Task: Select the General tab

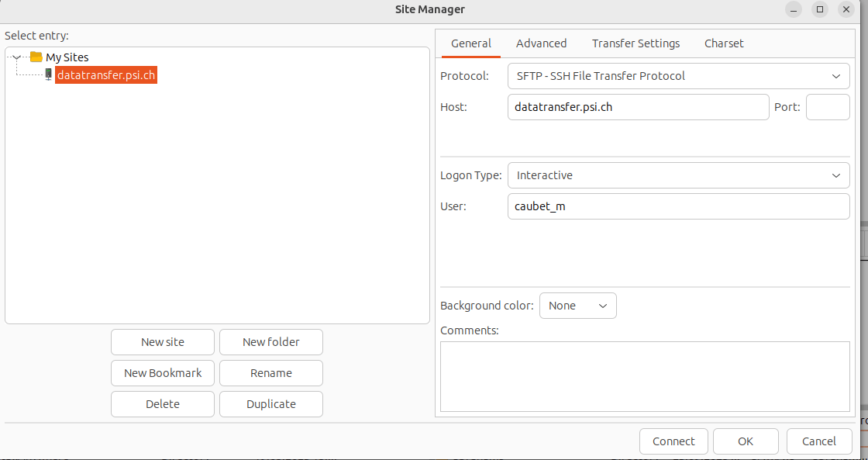Action: coord(471,43)
